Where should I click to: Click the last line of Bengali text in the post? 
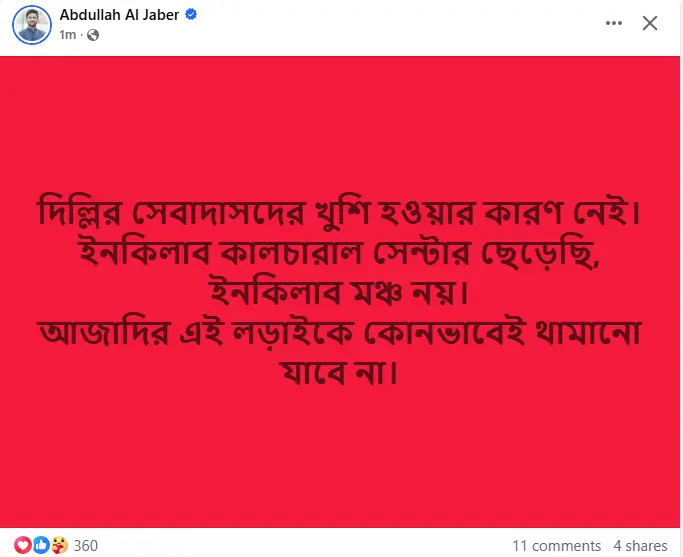click(x=339, y=372)
